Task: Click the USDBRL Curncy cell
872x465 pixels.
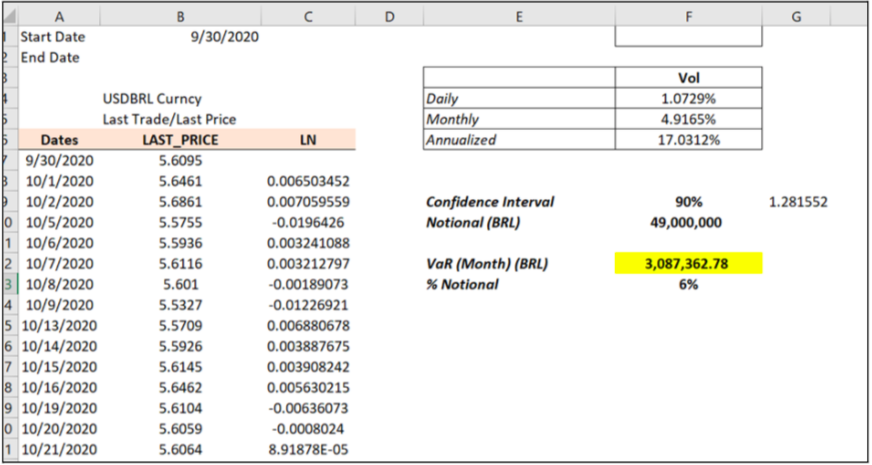Action: point(181,99)
